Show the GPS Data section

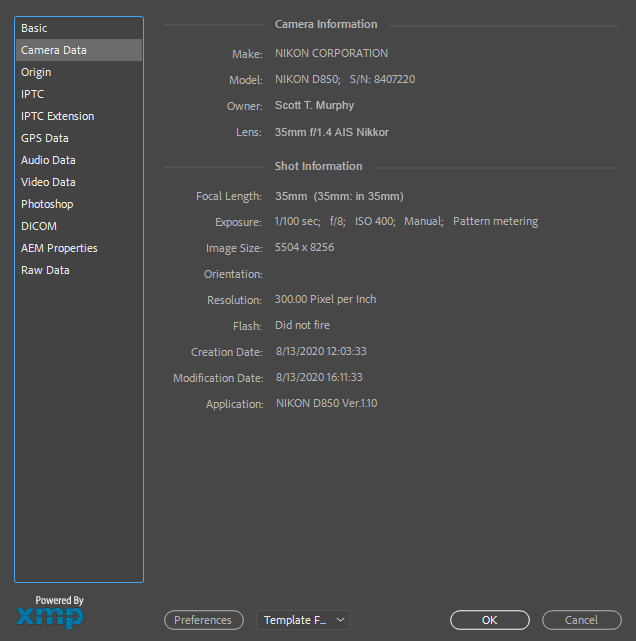pos(45,138)
